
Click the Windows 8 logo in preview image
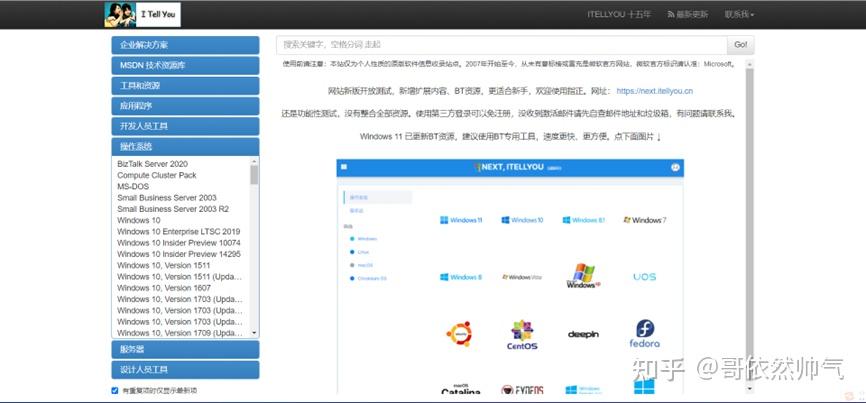click(x=461, y=277)
